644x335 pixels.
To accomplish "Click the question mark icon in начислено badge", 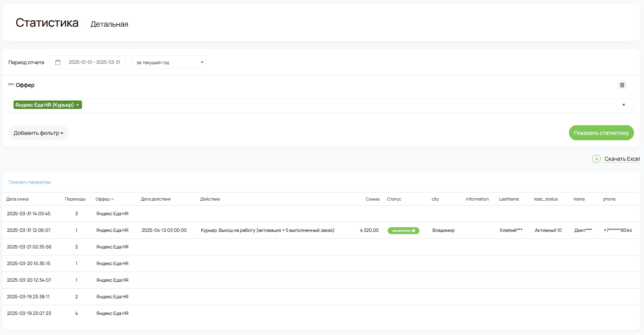I will [x=414, y=231].
